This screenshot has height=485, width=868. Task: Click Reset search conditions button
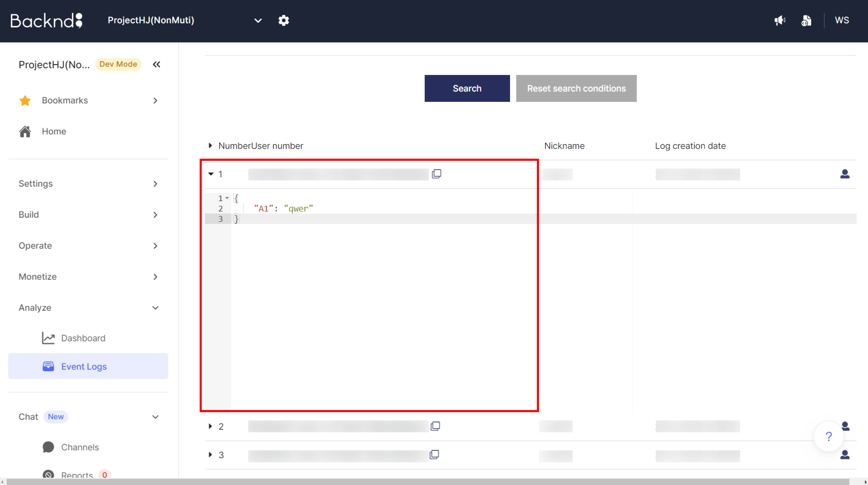coord(576,88)
